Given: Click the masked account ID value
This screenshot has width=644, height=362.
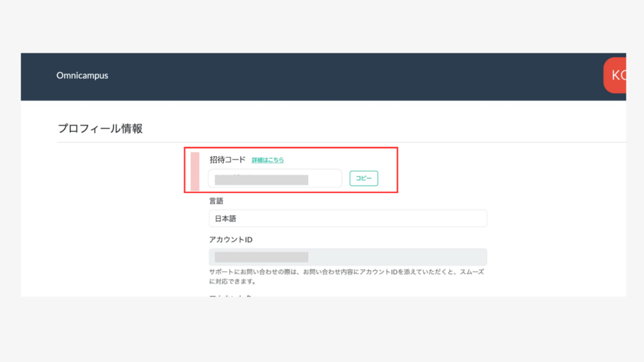Looking at the screenshot, I should [261, 256].
